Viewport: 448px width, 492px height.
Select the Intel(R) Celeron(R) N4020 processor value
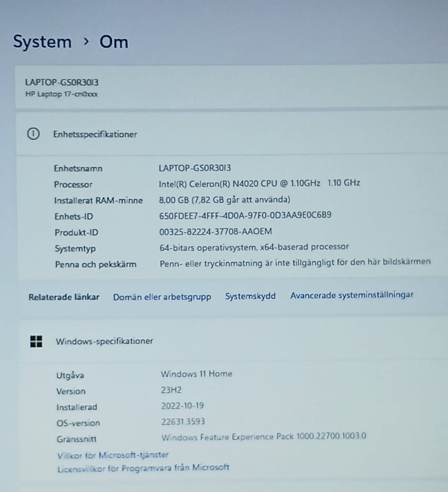259,183
